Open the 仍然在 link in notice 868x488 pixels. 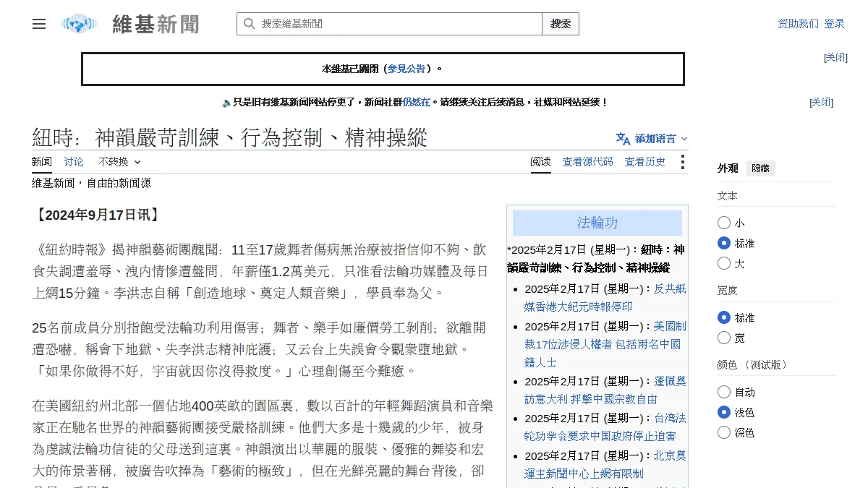coord(417,103)
